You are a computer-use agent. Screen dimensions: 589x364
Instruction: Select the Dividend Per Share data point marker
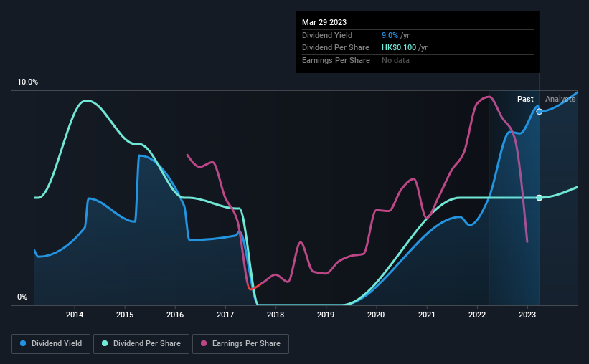[539, 198]
